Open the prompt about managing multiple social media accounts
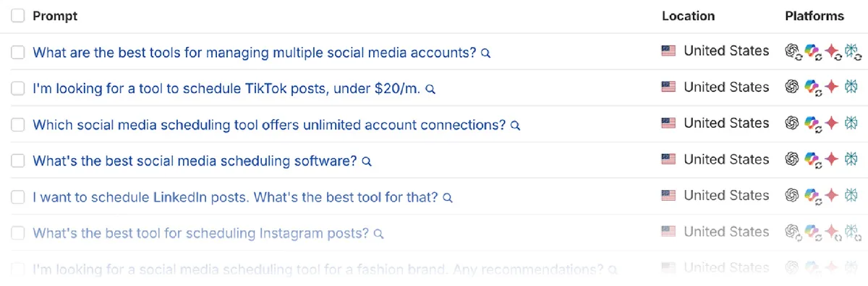 [x=255, y=52]
